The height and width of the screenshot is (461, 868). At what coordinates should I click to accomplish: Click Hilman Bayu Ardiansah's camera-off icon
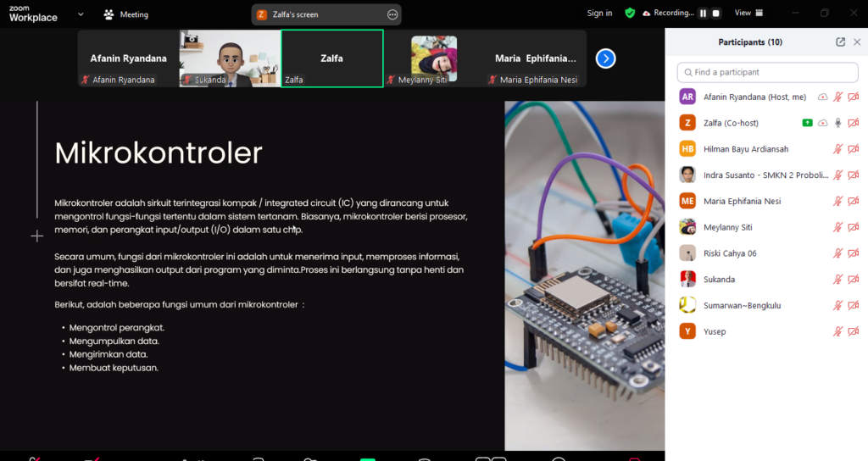coord(854,149)
